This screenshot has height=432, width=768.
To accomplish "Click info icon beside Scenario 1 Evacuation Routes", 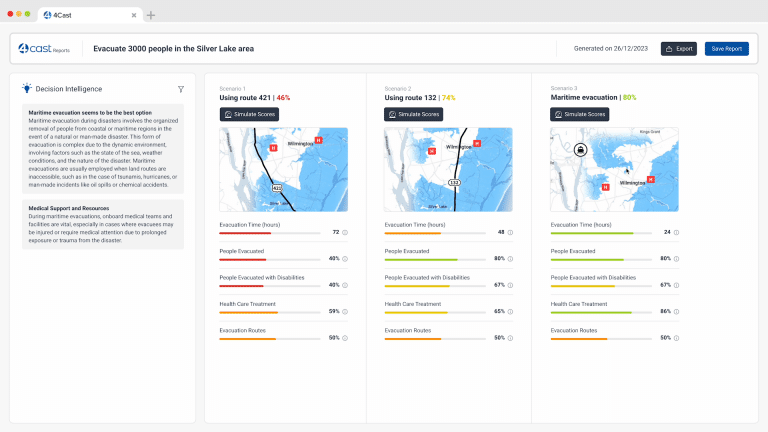I will (x=344, y=338).
